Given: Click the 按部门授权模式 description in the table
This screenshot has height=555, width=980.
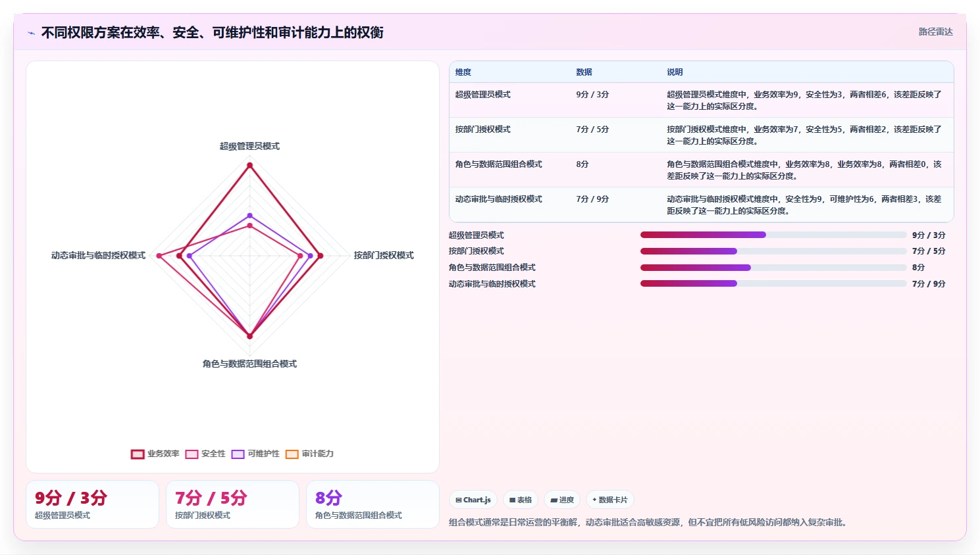Looking at the screenshot, I should pyautogui.click(x=804, y=135).
